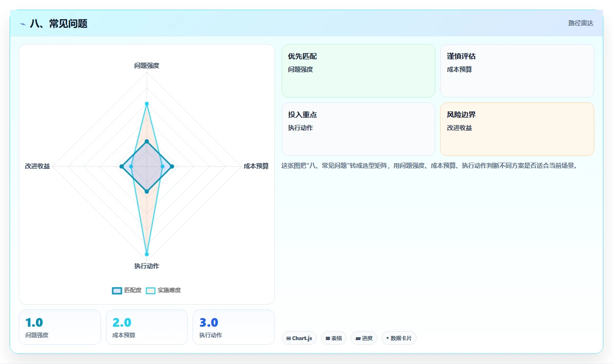Click the 路径雷达 label in header
The height and width of the screenshot is (364, 613).
(x=581, y=23)
